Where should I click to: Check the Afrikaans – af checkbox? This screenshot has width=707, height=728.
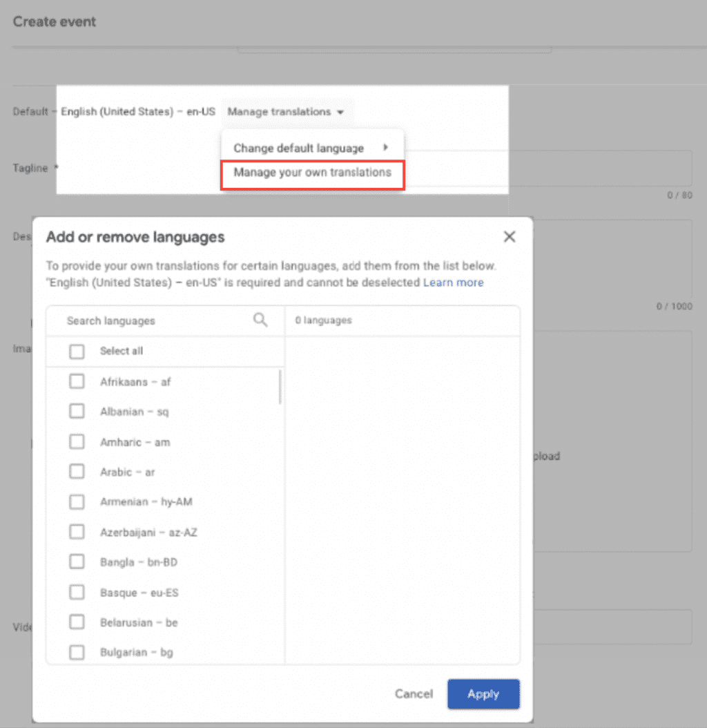[x=77, y=381]
